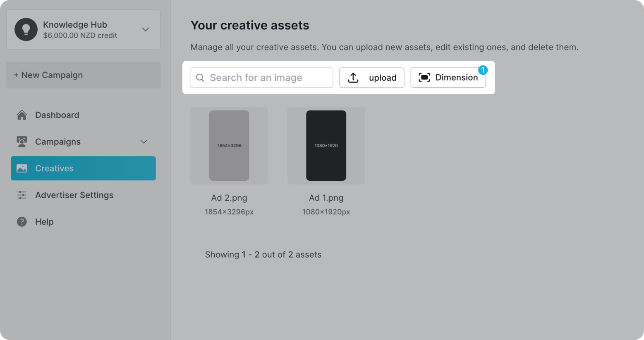Click the New Campaign button
The image size is (644, 340).
click(x=83, y=75)
